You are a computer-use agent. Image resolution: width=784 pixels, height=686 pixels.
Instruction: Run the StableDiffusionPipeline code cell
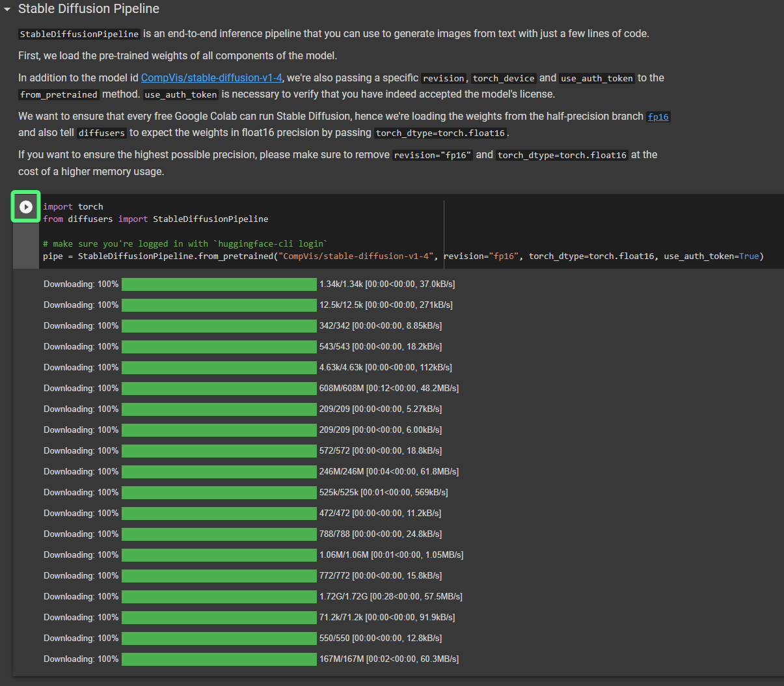tap(26, 207)
